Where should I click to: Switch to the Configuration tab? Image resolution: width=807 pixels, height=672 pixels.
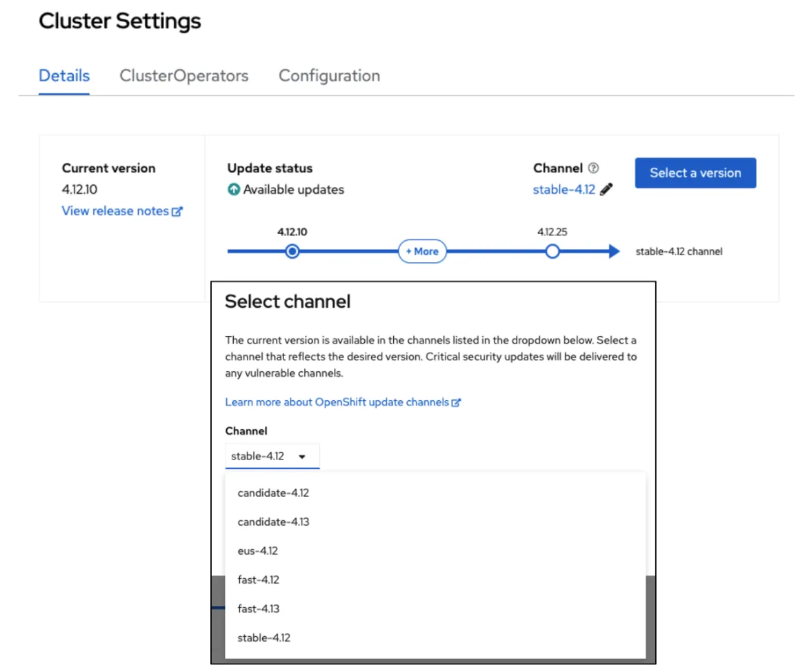click(x=329, y=76)
